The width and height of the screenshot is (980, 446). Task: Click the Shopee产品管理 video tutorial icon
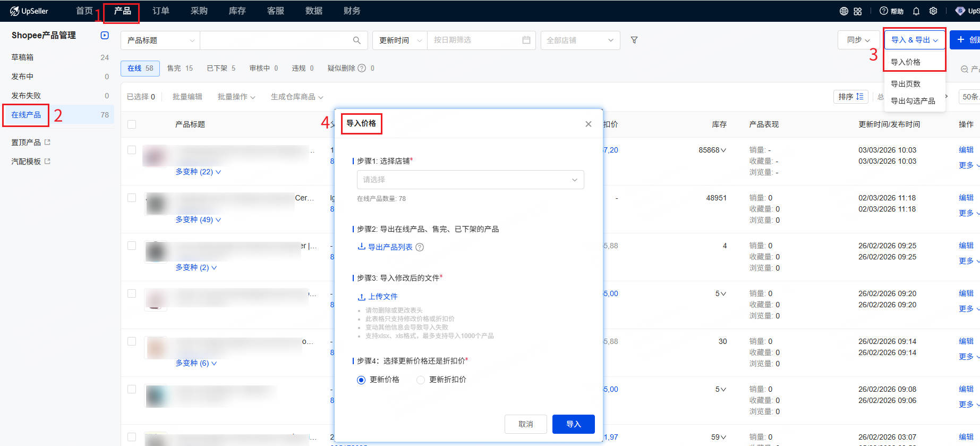click(105, 35)
